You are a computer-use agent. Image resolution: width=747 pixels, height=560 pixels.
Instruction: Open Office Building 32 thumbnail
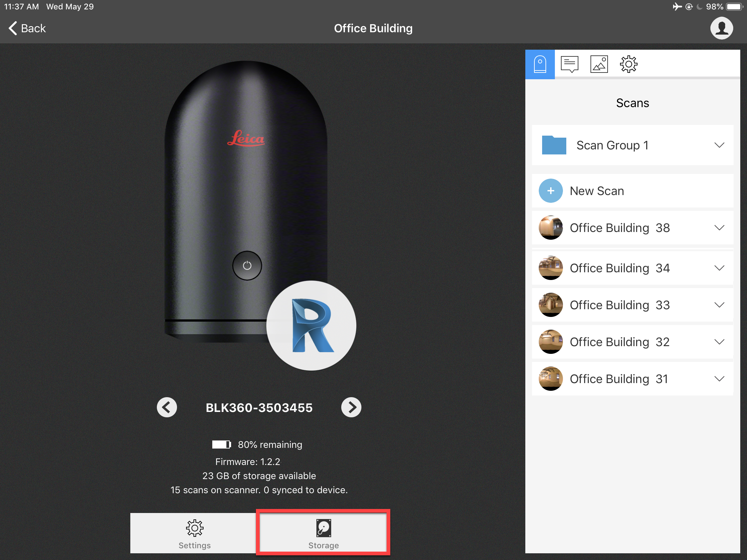(x=551, y=342)
